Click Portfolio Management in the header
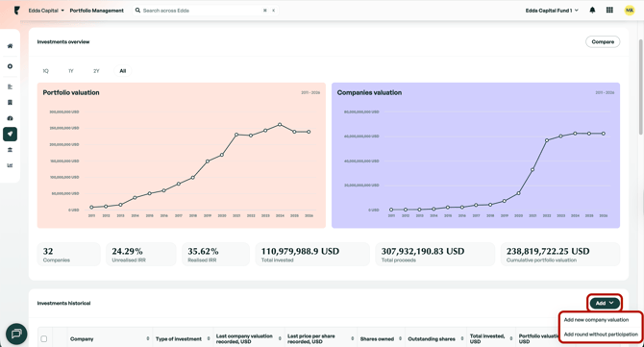The height and width of the screenshot is (347, 644). 96,11
